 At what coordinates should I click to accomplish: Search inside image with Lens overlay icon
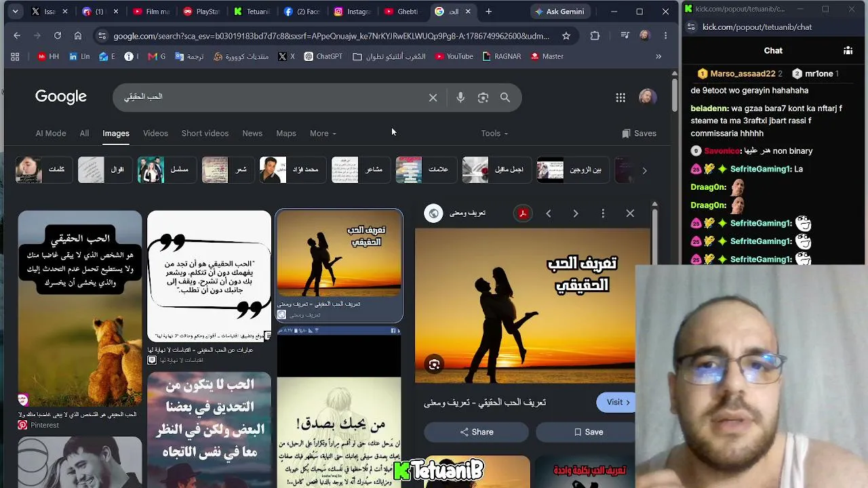pyautogui.click(x=434, y=365)
